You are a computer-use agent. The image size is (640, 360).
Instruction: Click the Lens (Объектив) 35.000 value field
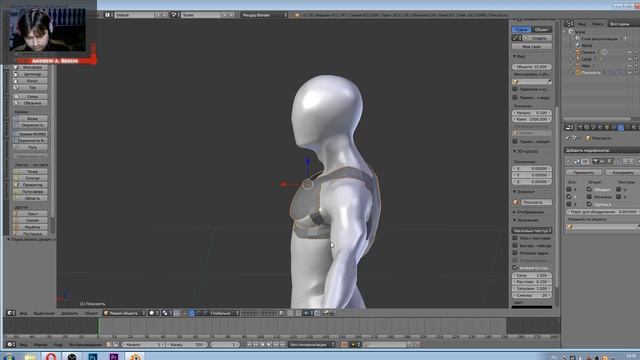532,67
